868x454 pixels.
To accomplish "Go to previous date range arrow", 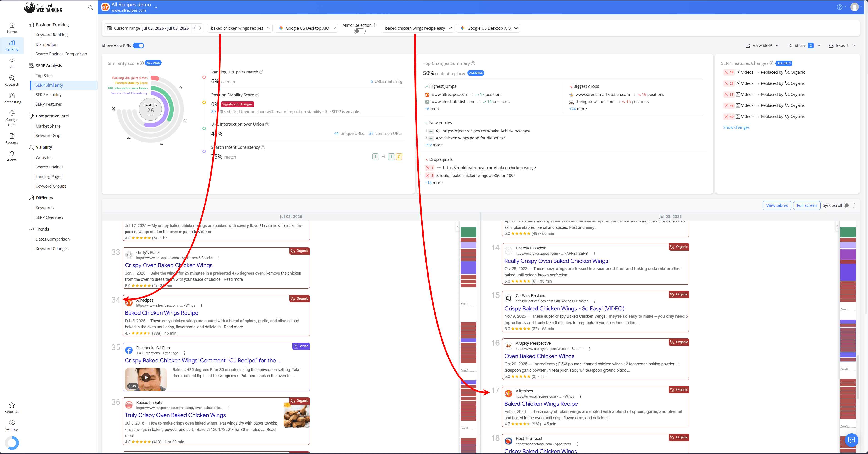I will [x=194, y=28].
